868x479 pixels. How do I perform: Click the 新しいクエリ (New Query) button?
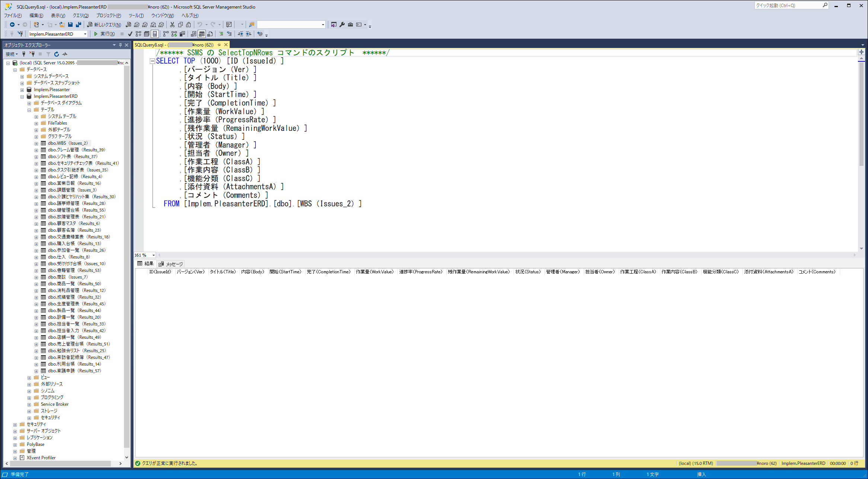[x=104, y=25]
